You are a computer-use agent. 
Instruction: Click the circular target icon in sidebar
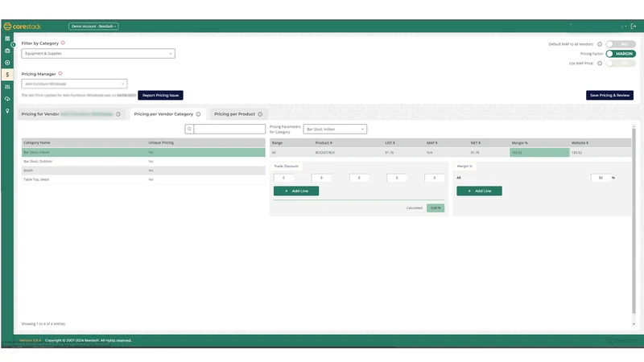(7, 63)
